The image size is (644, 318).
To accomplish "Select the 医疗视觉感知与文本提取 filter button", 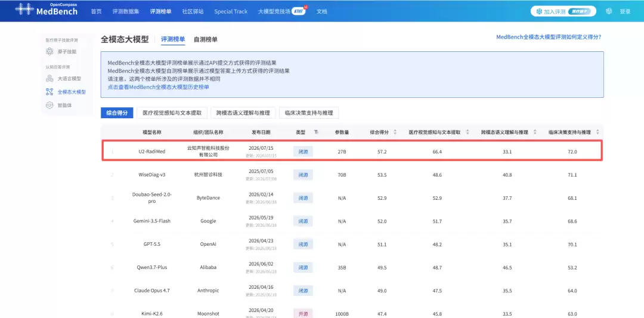I will tap(172, 113).
